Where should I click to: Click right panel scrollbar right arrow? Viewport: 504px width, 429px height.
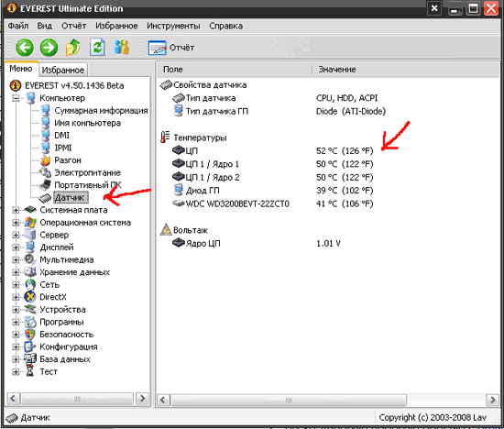point(493,400)
